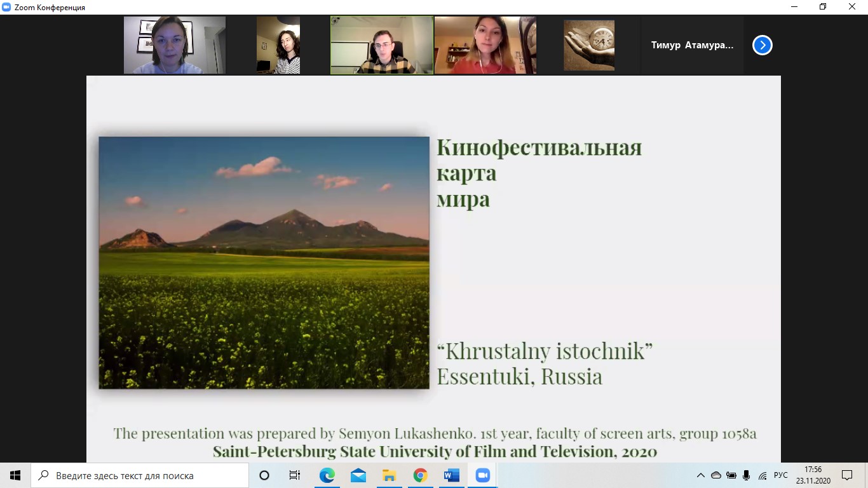Open OneDrive cloud icon in system tray
This screenshot has height=488, width=868.
click(x=716, y=475)
